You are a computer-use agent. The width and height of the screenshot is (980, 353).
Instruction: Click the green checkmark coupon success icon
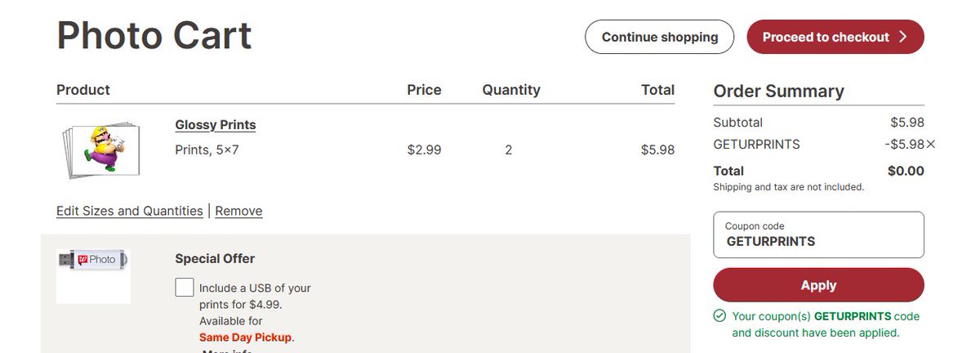pyautogui.click(x=719, y=315)
